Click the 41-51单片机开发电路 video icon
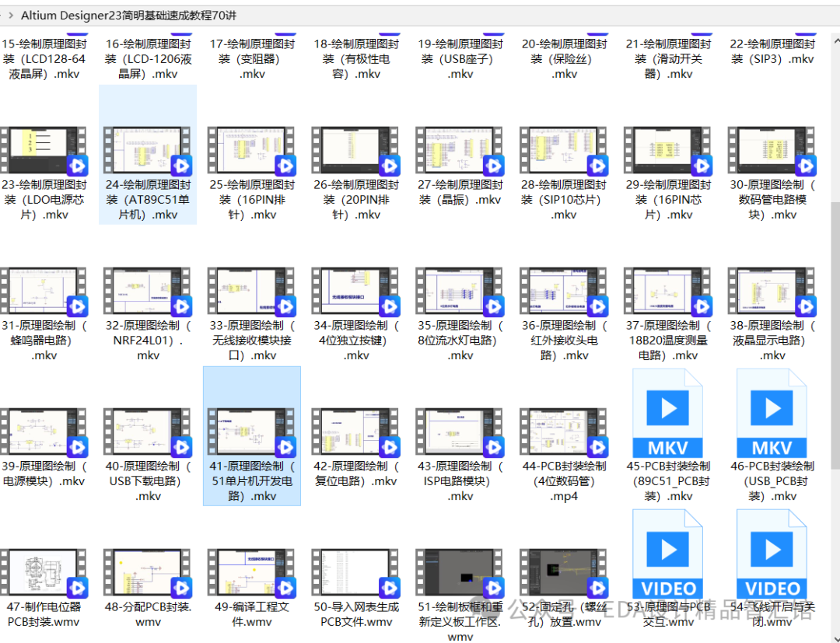The height and width of the screenshot is (643, 840). coord(252,432)
